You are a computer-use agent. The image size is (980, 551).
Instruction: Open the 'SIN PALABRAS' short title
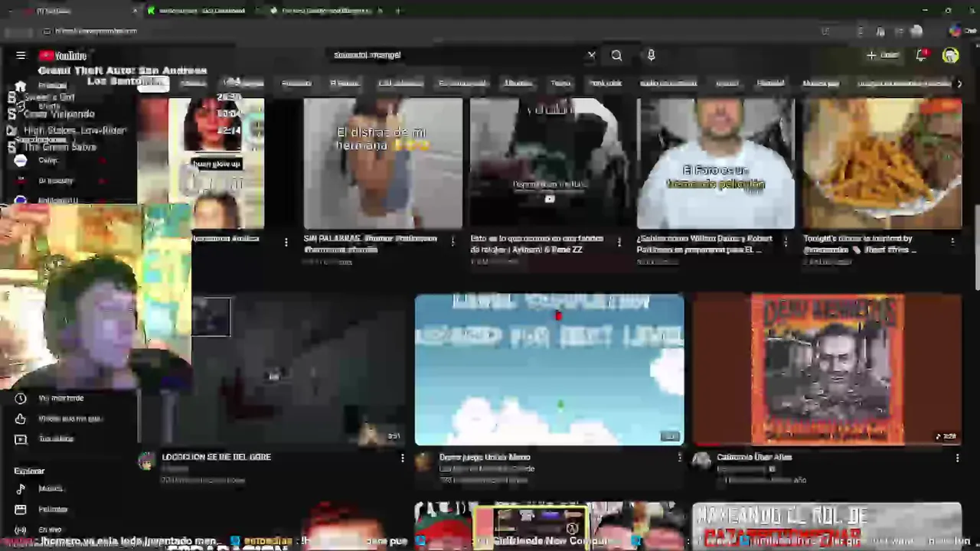click(x=370, y=243)
